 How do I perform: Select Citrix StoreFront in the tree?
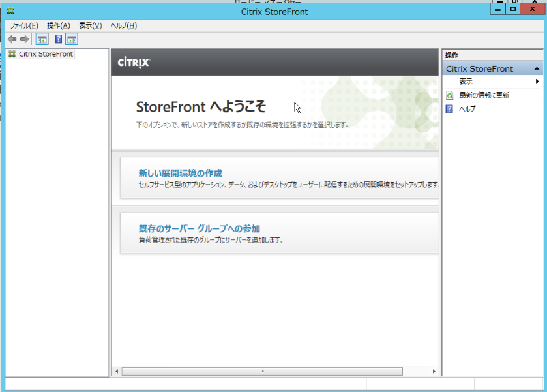coord(46,54)
